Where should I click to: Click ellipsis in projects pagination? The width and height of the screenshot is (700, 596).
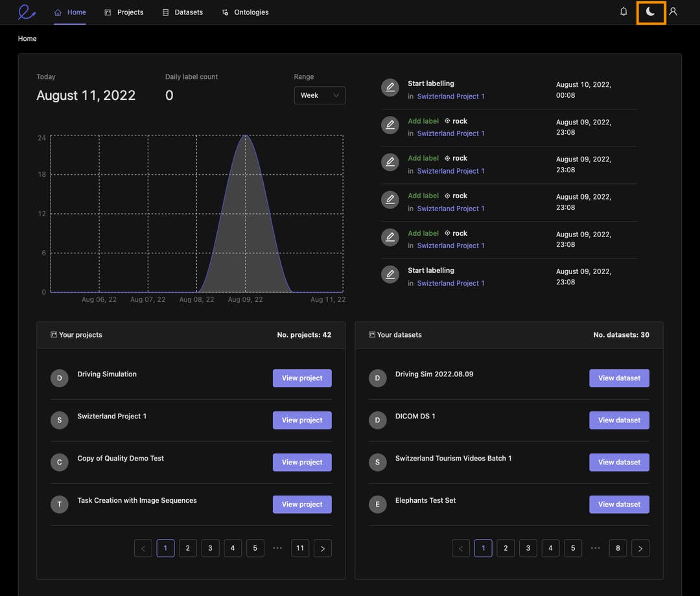click(277, 548)
